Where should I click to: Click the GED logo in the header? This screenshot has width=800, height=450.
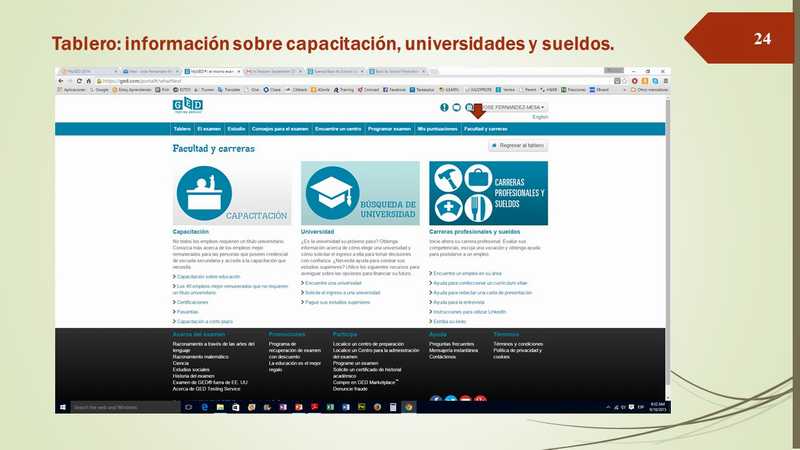[x=188, y=105]
